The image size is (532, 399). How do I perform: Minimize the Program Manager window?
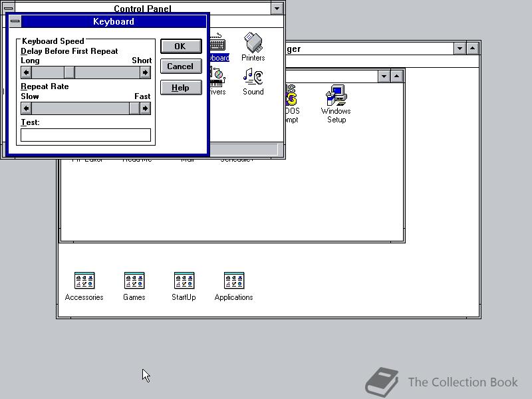coord(460,49)
